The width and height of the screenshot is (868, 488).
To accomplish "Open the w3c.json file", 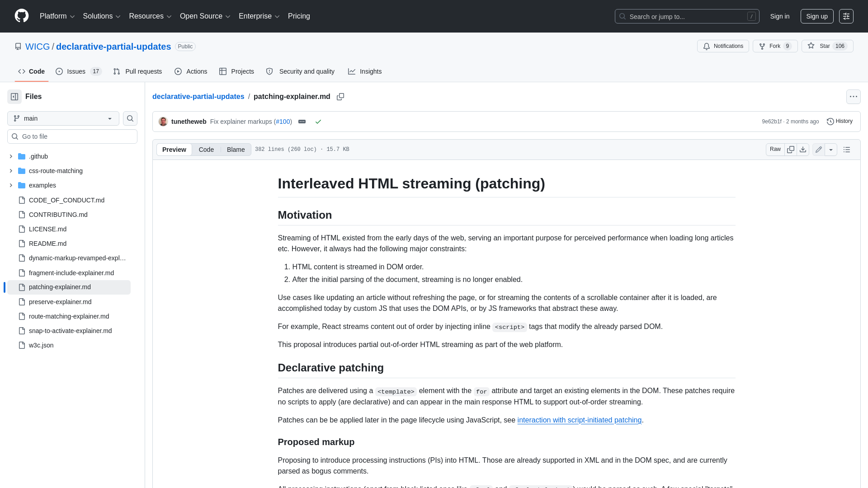I will [41, 345].
